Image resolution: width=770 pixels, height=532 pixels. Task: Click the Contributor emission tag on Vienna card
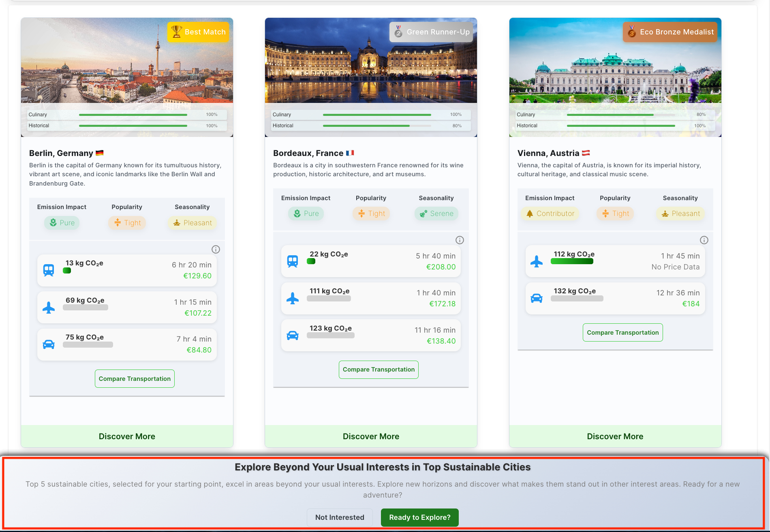coord(550,214)
